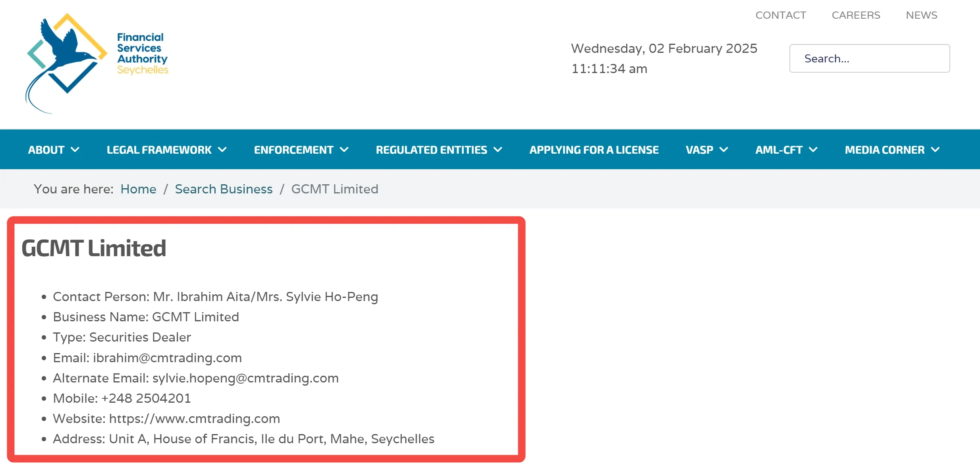The width and height of the screenshot is (980, 475).
Task: Open the NEWS link
Action: pyautogui.click(x=921, y=15)
